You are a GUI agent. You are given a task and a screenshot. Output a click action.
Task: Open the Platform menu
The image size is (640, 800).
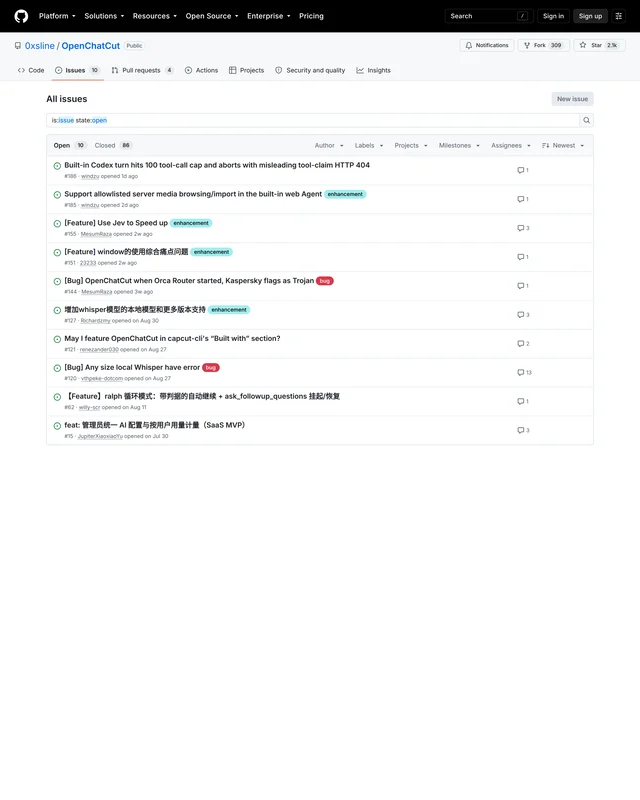point(57,16)
